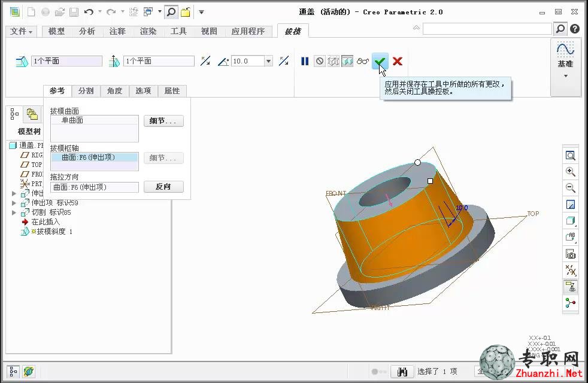588x383 pixels.
Task: Click the 反向 button
Action: pyautogui.click(x=163, y=187)
